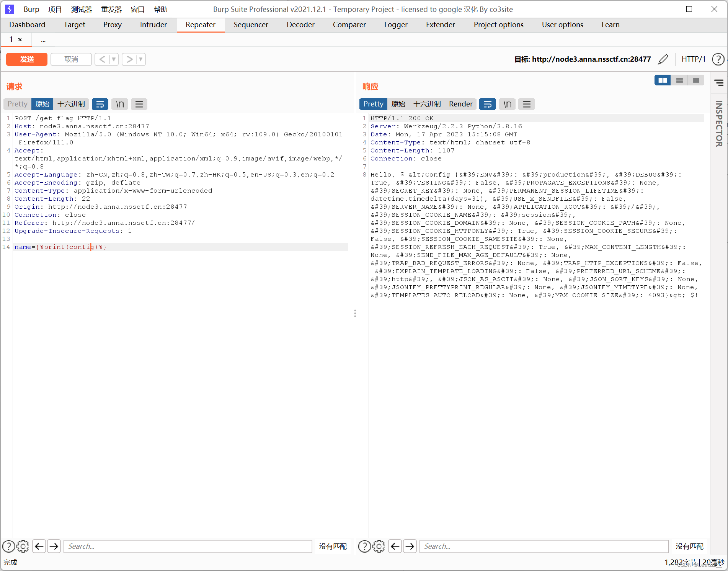Open the 帮助 help menu
The height and width of the screenshot is (571, 728).
point(161,9)
